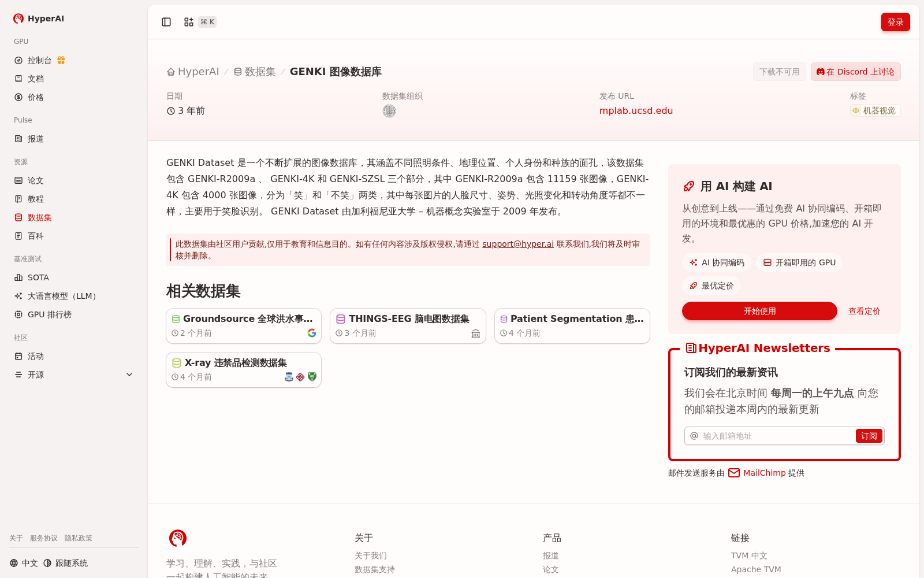The image size is (924, 578).
Task: Click 数据集支持 footer link
Action: [x=375, y=569]
